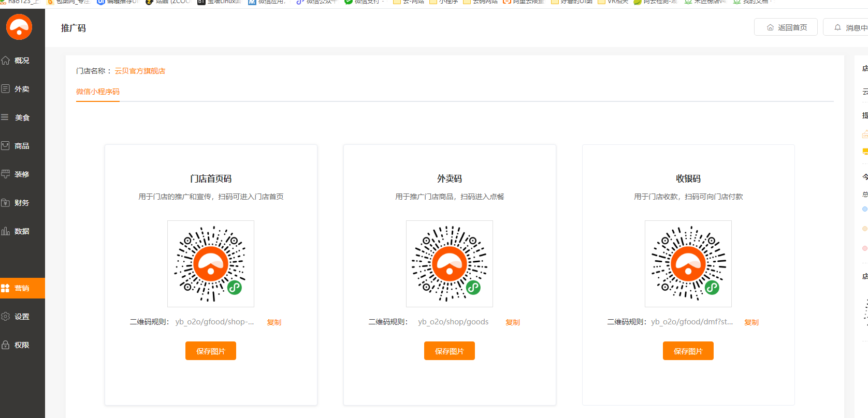This screenshot has width=868, height=418.
Task: Open 数据 menu item
Action: click(22, 231)
